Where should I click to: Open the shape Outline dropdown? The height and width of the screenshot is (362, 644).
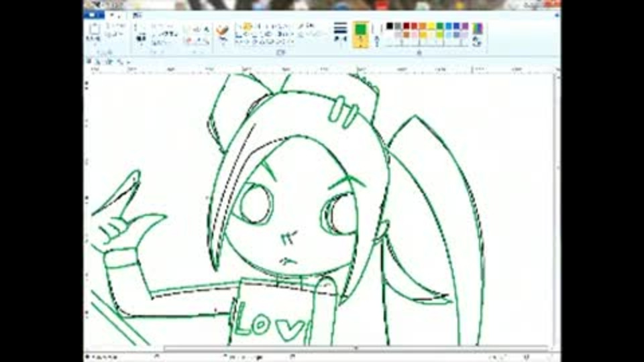[x=307, y=26]
